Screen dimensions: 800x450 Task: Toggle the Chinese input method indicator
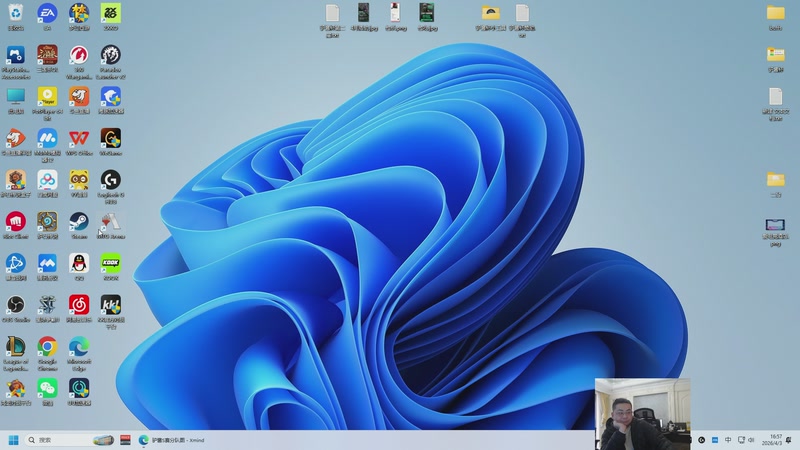(728, 440)
